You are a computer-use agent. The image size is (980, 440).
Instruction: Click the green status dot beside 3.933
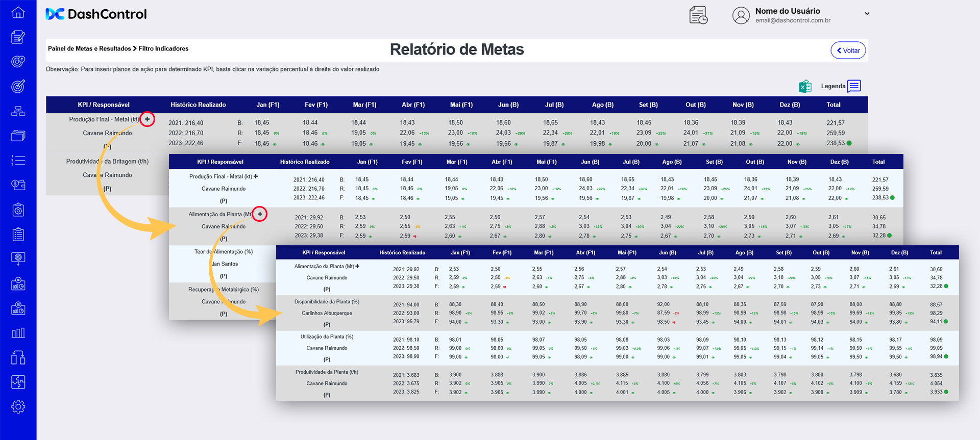[946, 392]
